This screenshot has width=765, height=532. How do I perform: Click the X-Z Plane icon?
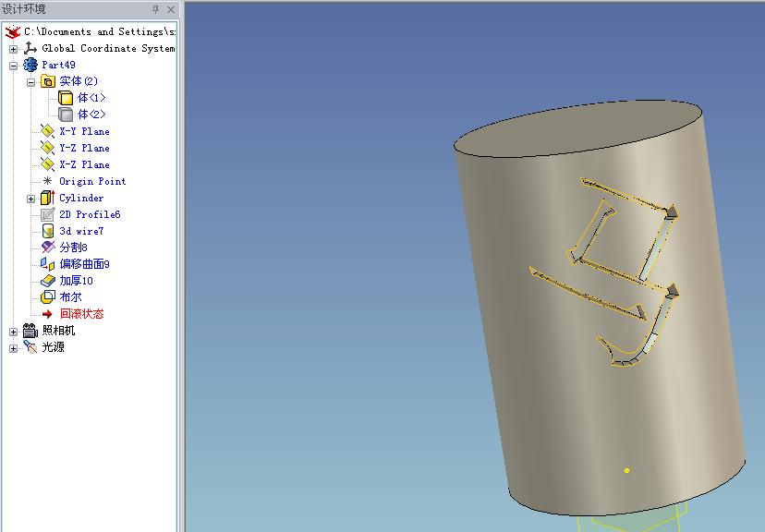tap(47, 164)
